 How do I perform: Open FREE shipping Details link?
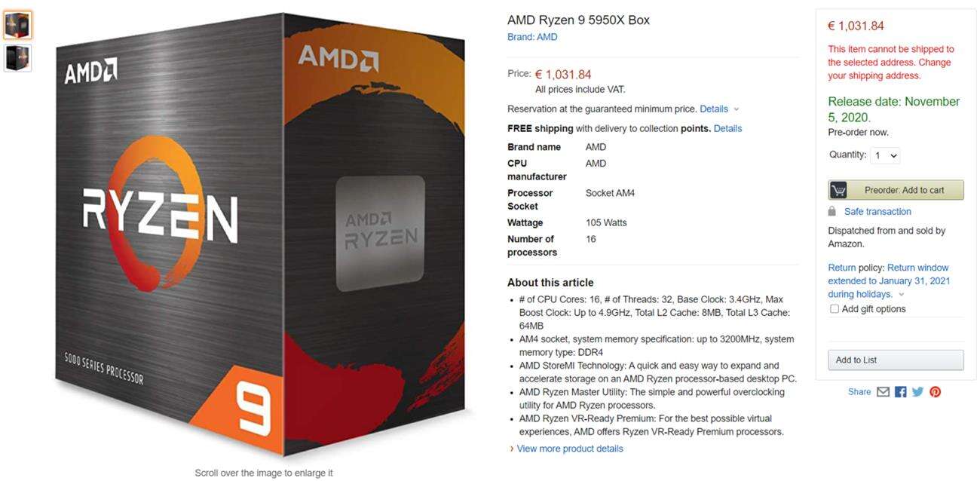pyautogui.click(x=727, y=128)
